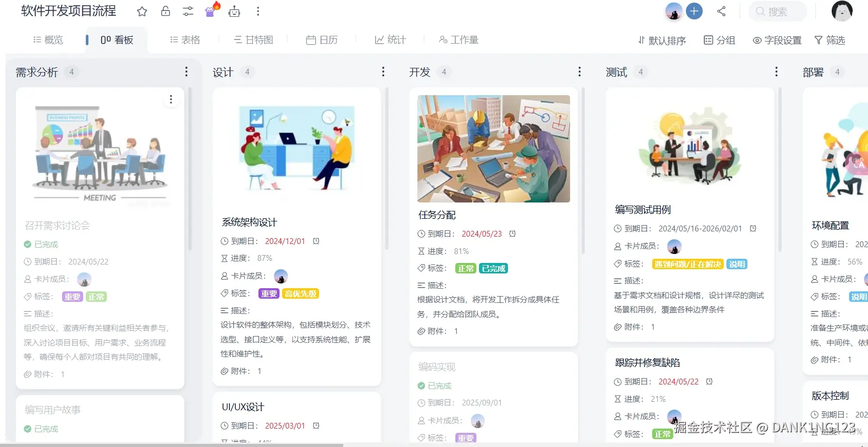This screenshot has width=868, height=447.
Task: Switch to the 表格 tab
Action: (185, 39)
